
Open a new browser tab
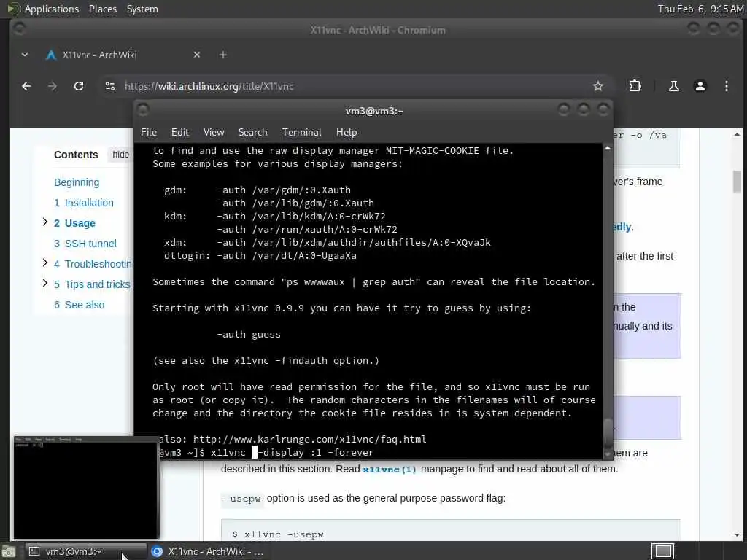223,55
